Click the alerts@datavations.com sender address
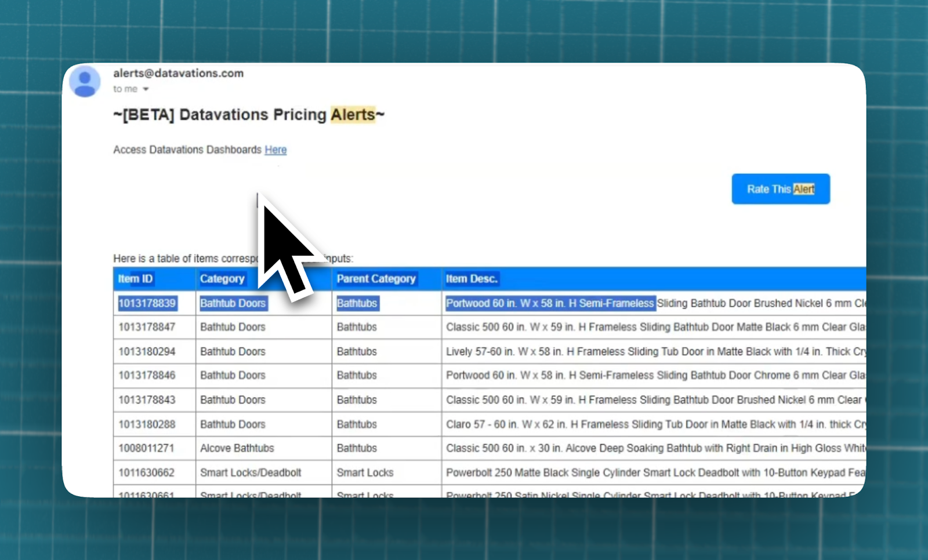The height and width of the screenshot is (560, 928). 178,73
